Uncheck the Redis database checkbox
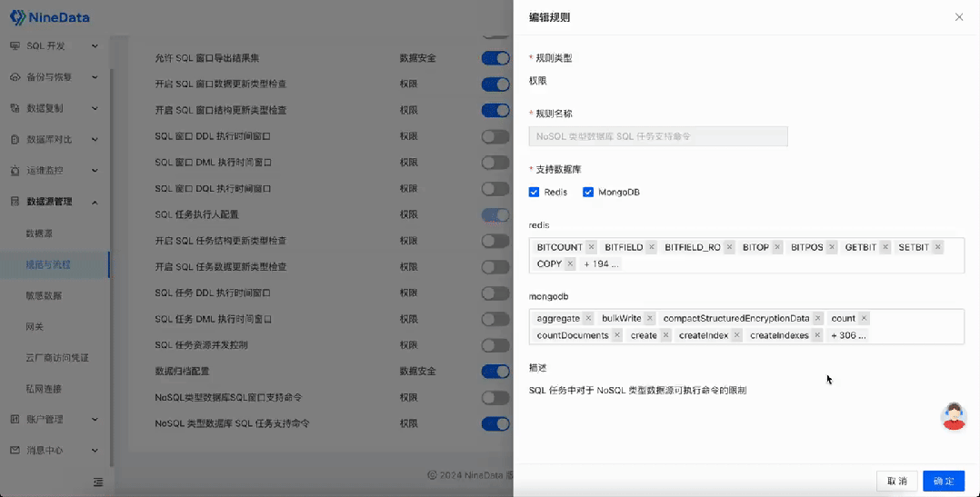Screen dimensions: 980x497 point(534,193)
